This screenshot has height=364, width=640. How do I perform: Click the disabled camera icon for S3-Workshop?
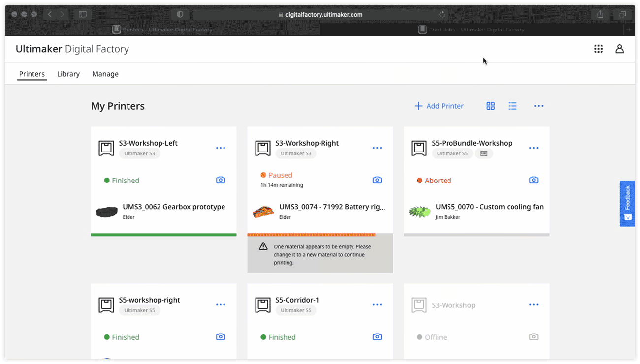tap(534, 337)
